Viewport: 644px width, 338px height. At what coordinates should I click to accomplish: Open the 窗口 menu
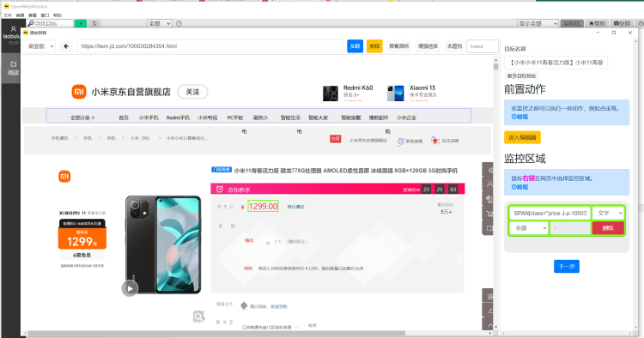(45, 15)
